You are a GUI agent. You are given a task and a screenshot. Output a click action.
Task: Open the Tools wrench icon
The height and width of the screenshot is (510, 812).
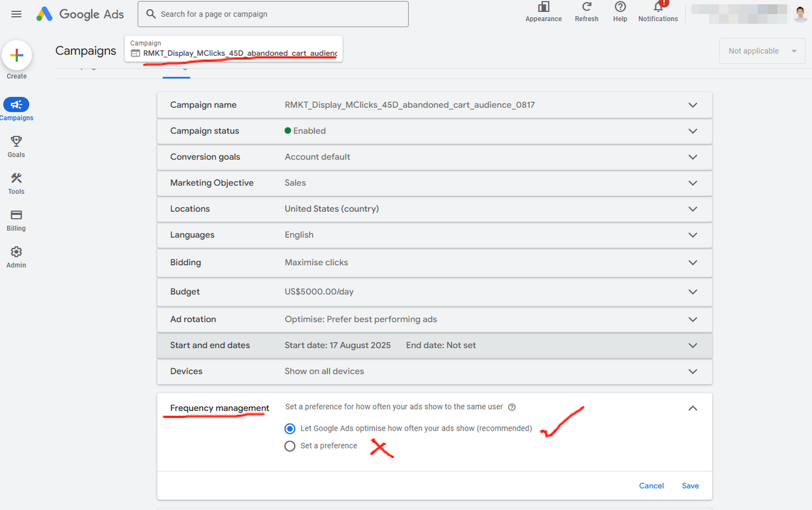(x=16, y=178)
